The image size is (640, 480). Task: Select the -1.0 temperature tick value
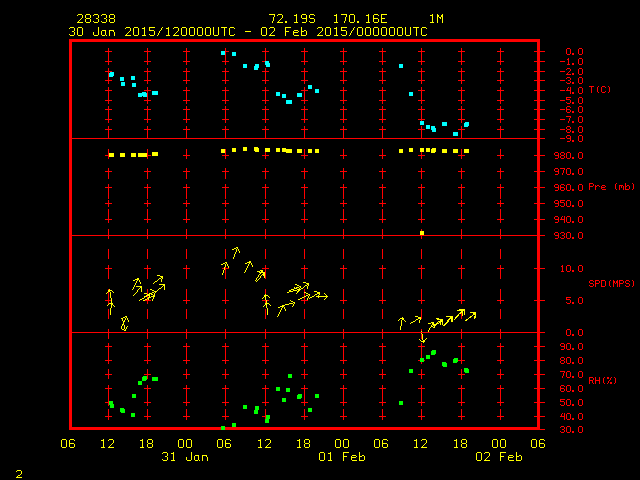click(571, 62)
